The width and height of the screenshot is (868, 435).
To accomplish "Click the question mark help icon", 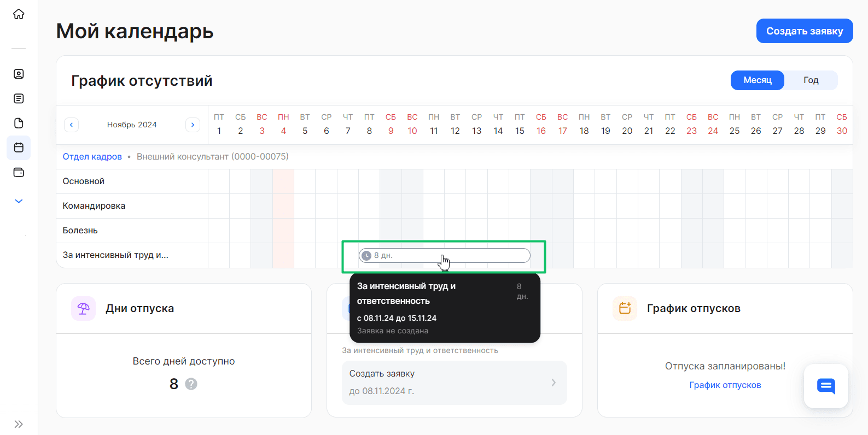I will pos(191,384).
